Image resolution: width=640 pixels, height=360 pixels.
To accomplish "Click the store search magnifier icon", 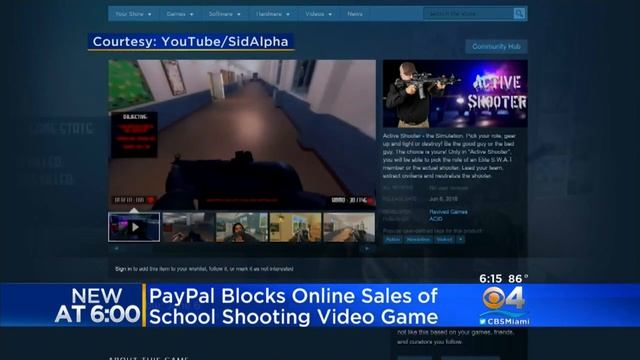I will point(519,13).
